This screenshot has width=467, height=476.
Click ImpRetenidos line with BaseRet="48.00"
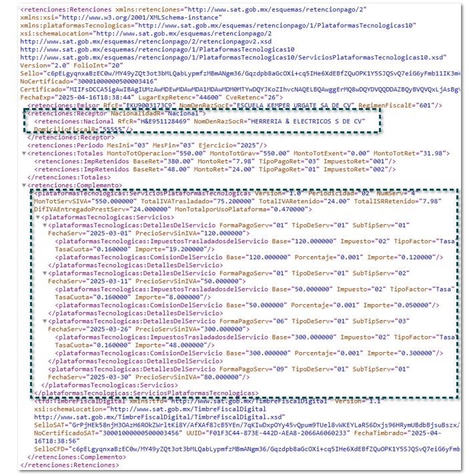tap(215, 169)
